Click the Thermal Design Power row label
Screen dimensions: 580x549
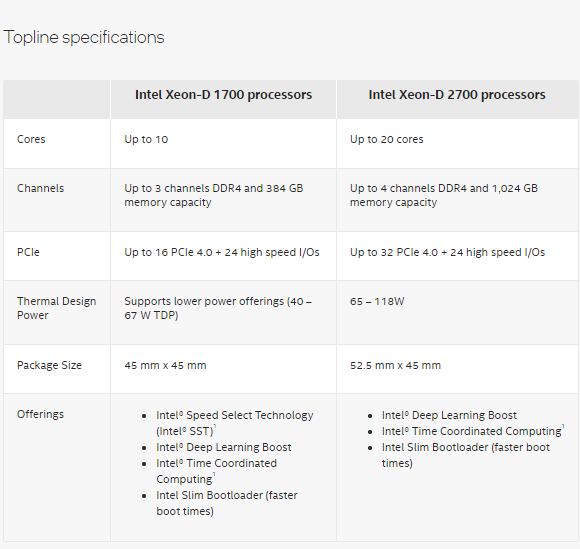click(57, 308)
